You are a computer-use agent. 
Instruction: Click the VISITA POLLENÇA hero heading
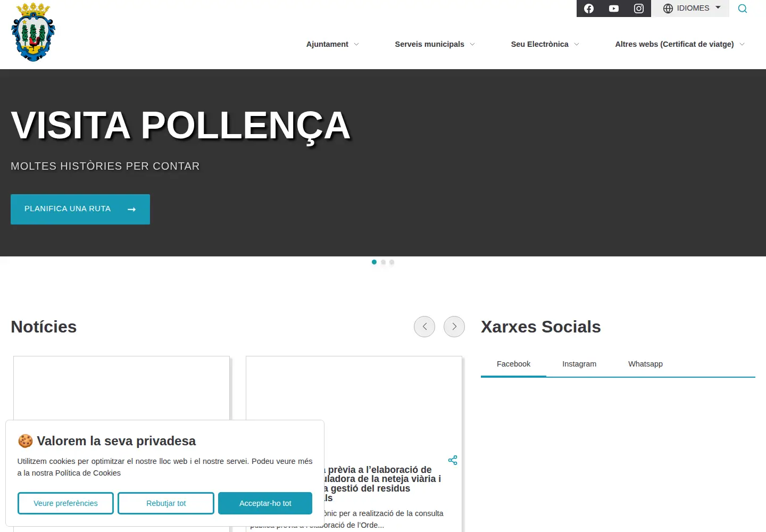pyautogui.click(x=180, y=126)
